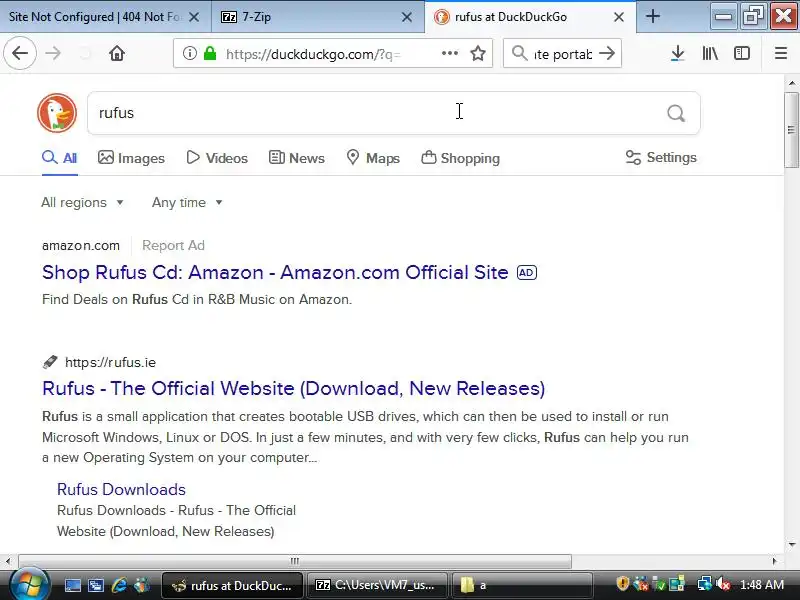
Task: Open the Windows Start menu
Action: pyautogui.click(x=29, y=585)
